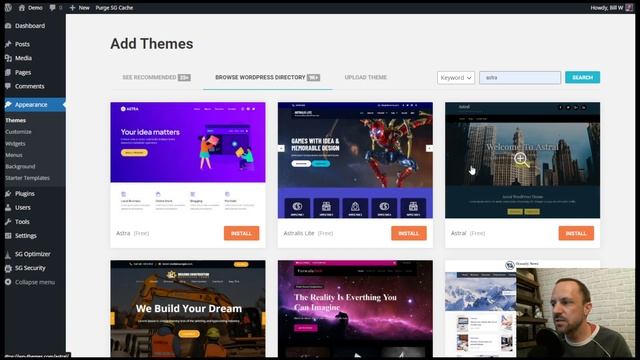Click the Dashboard gauge icon
Image resolution: width=640 pixels, height=360 pixels.
(x=8, y=26)
